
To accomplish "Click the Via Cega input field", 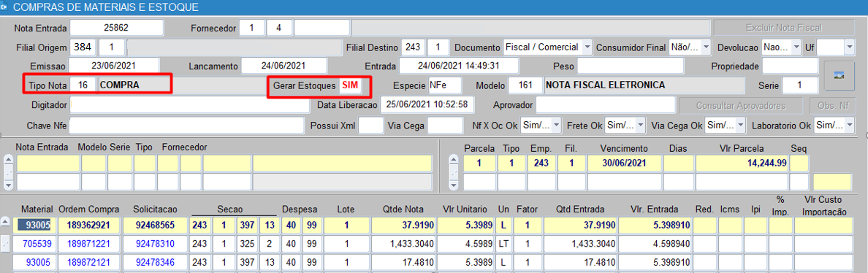I will 445,126.
